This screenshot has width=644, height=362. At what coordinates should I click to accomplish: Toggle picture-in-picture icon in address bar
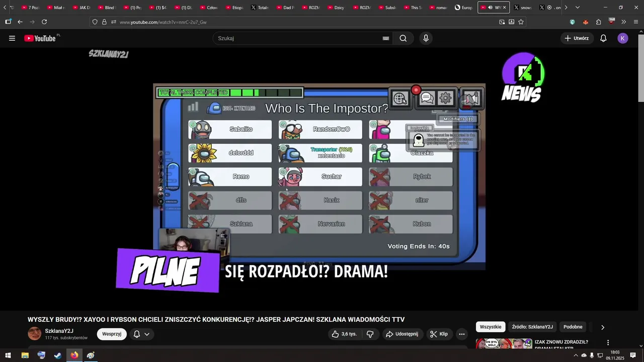pyautogui.click(x=502, y=22)
